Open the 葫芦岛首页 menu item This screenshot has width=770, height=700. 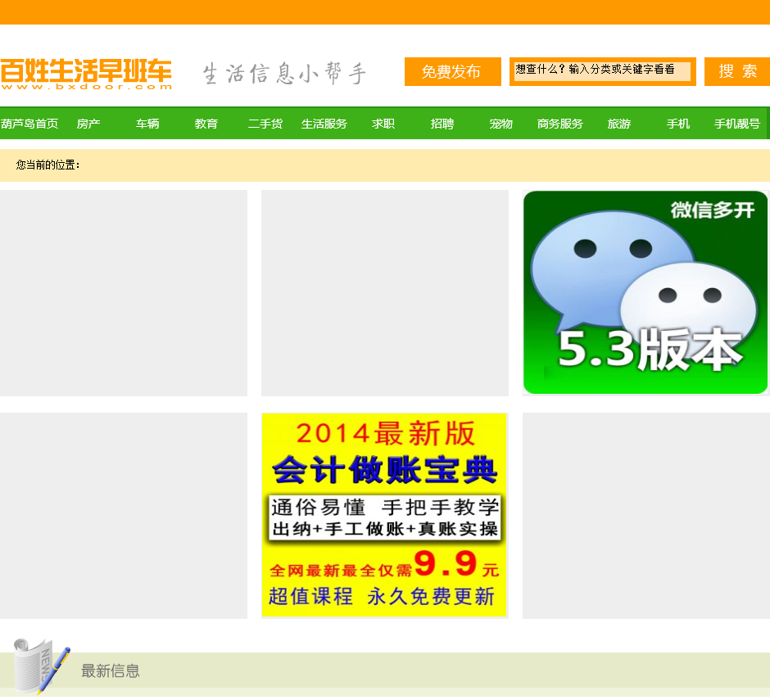click(x=29, y=124)
